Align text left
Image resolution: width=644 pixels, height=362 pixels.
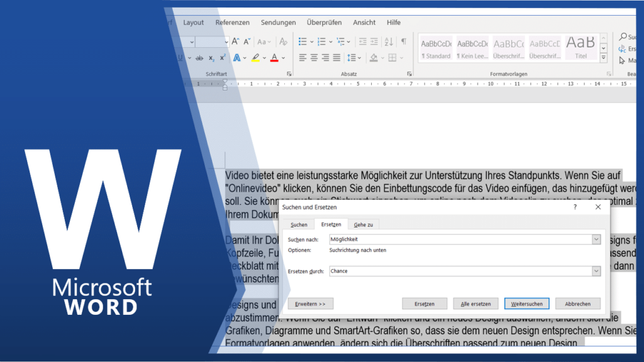point(303,58)
